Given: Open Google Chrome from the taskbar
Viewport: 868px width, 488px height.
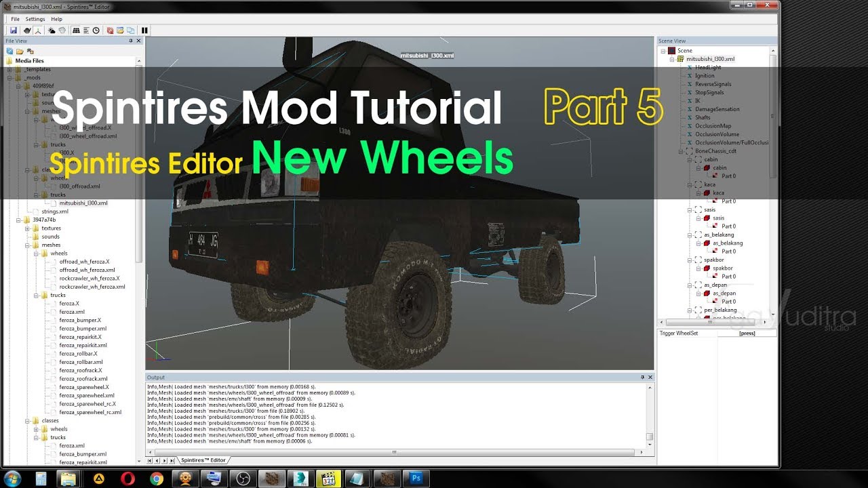Looking at the screenshot, I should 157,479.
